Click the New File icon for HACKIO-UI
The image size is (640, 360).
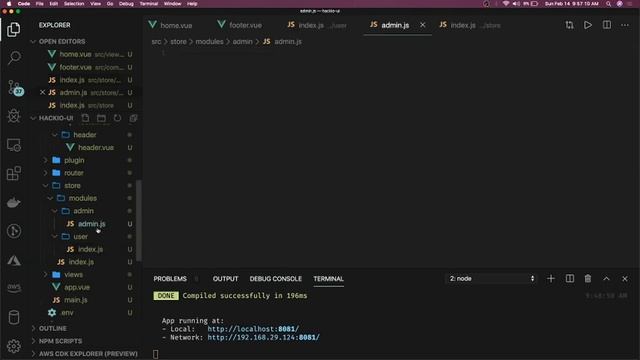click(x=85, y=118)
